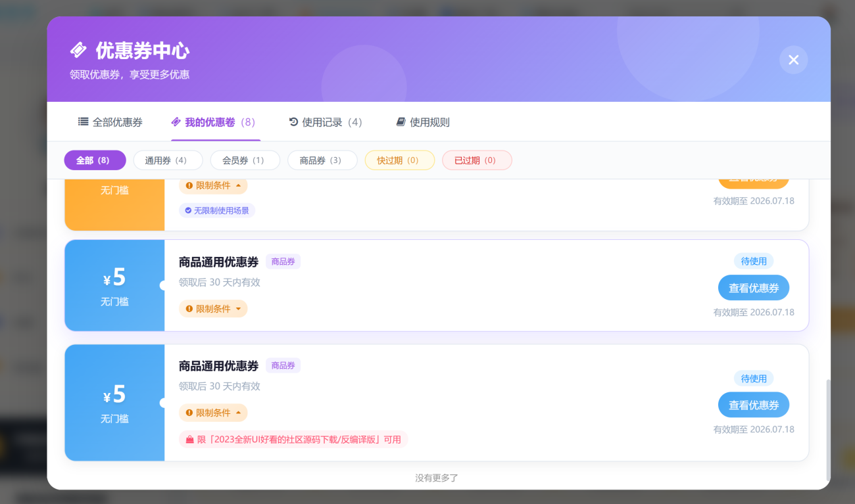The width and height of the screenshot is (855, 504).
Task: Click the product restriction tag 限「2023全新UI...」可用
Action: [x=293, y=440]
